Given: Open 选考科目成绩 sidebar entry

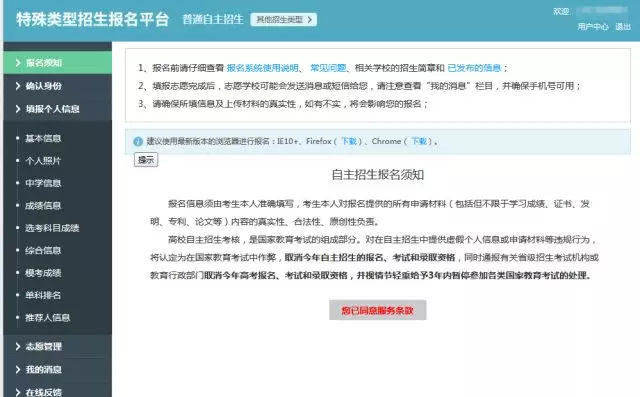Looking at the screenshot, I should point(52,228).
